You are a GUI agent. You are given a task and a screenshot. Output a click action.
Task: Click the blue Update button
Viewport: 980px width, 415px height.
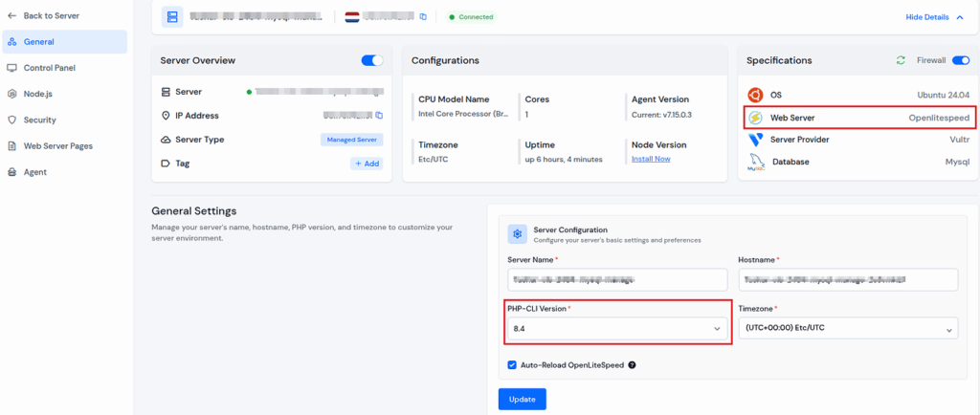tap(522, 398)
